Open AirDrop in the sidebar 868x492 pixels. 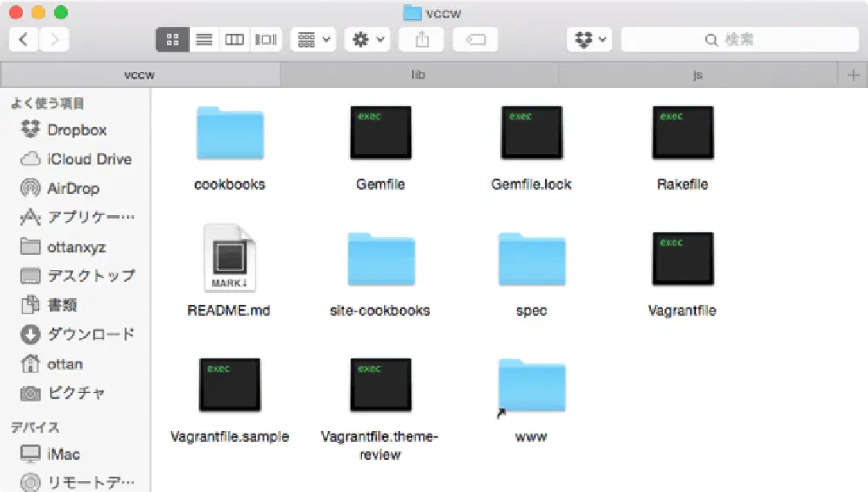[73, 188]
